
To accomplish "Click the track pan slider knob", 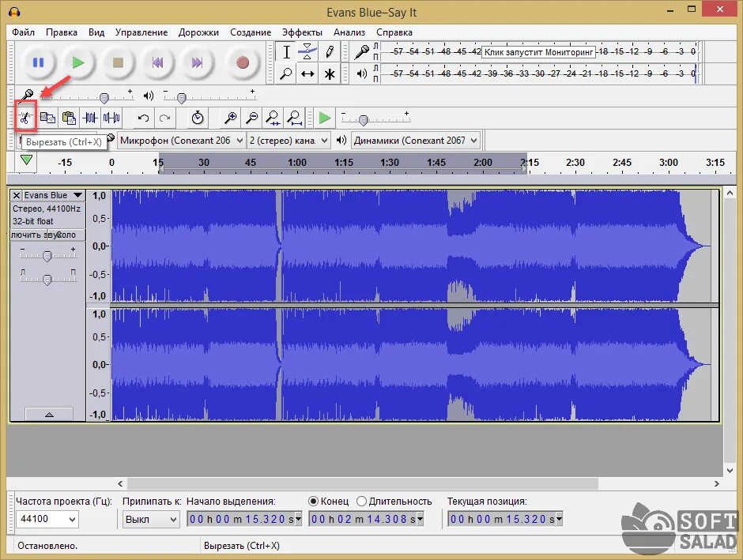I will point(47,280).
